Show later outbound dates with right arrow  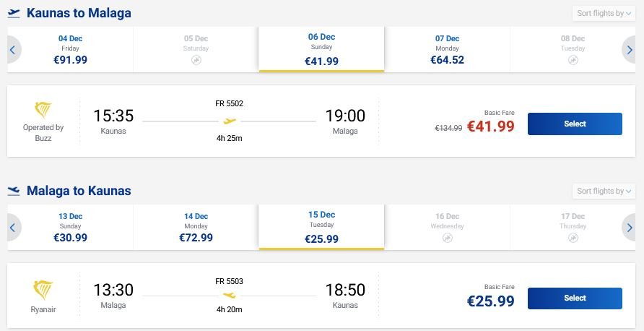[x=630, y=50]
